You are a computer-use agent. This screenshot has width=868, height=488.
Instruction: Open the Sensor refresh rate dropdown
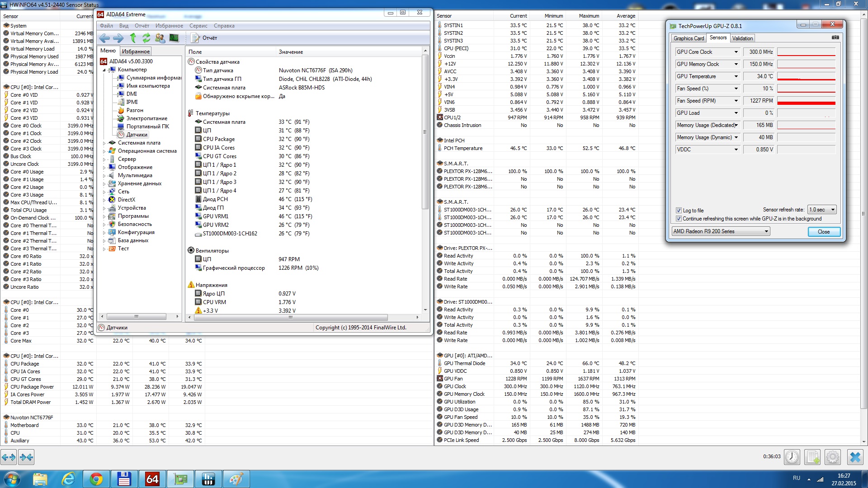(x=822, y=210)
